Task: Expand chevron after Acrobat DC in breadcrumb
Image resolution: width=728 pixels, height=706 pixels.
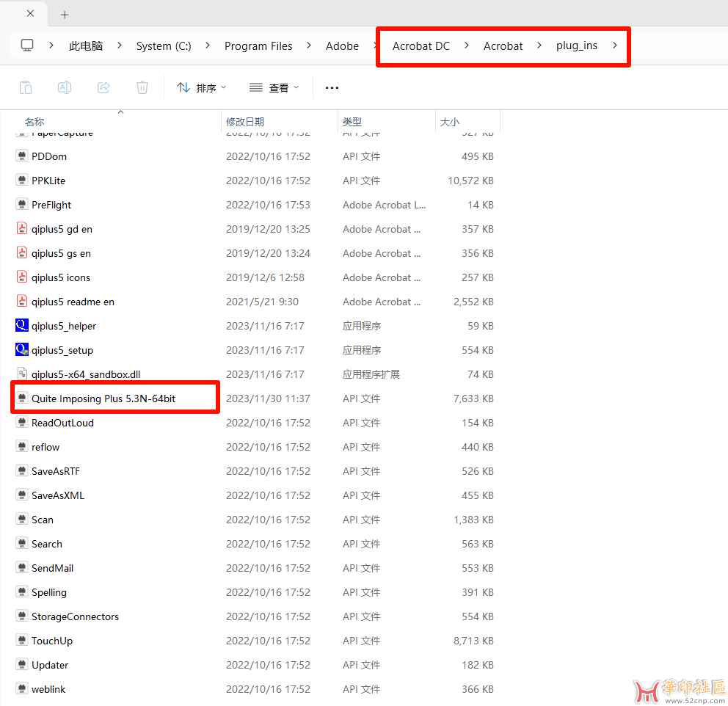Action: pyautogui.click(x=467, y=46)
